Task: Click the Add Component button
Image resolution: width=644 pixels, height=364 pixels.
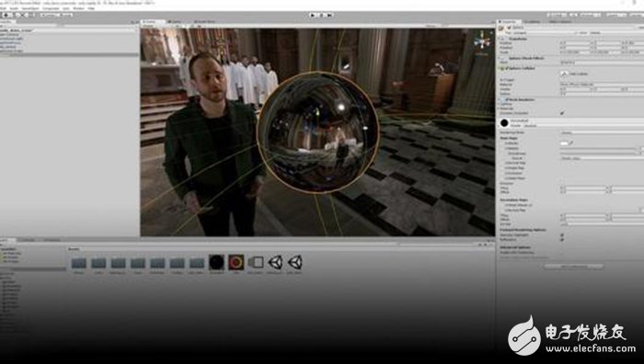Action: (573, 267)
